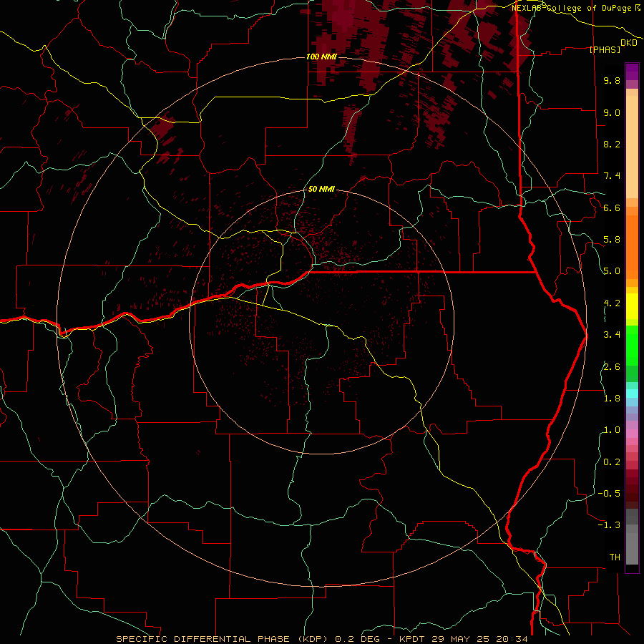This screenshot has height=644, width=644.
Task: Click the 6.6 scale label
Action: [x=612, y=208]
